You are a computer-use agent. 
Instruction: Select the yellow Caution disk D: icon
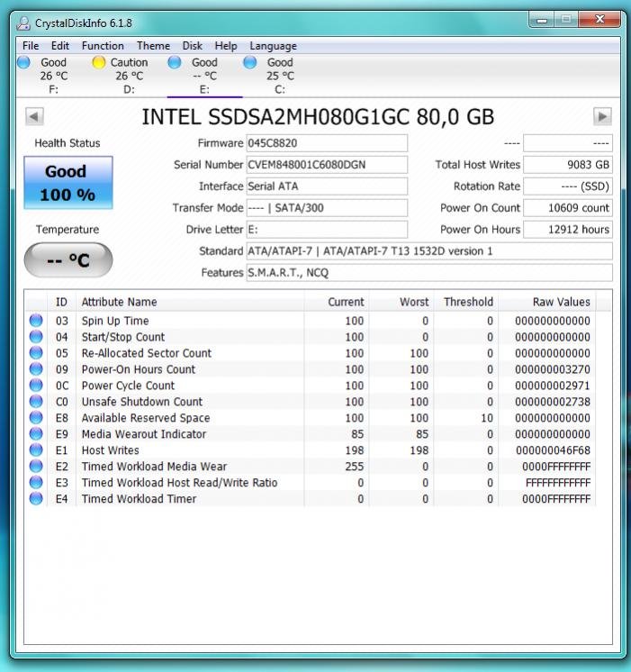tap(99, 62)
